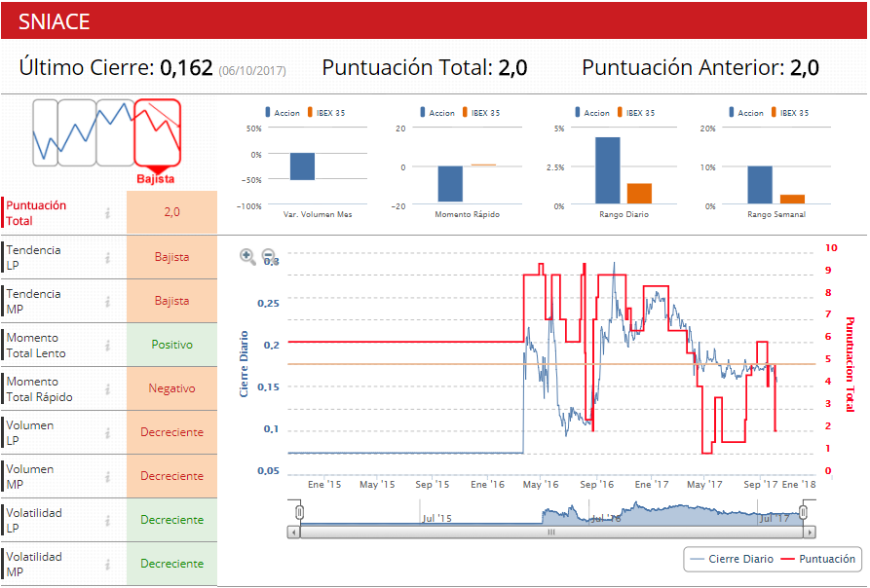Open the info icon beside Volatilidad LP

pyautogui.click(x=107, y=521)
